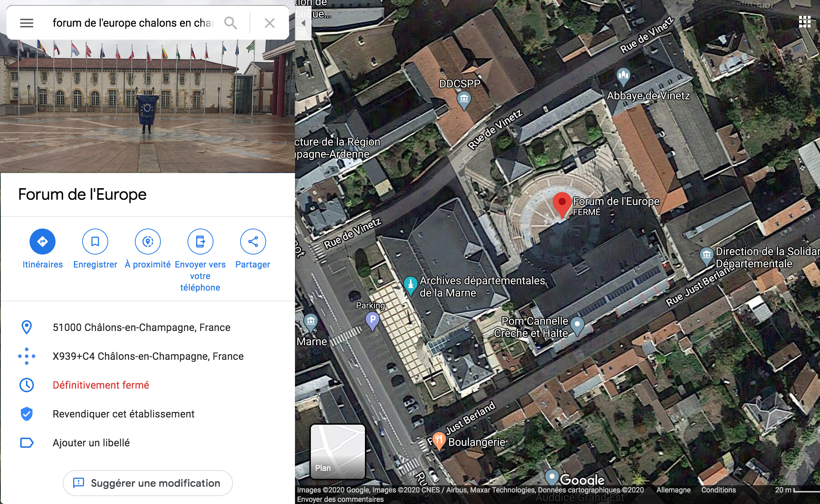Click the Archives départementales de la Marne label

pyautogui.click(x=482, y=287)
